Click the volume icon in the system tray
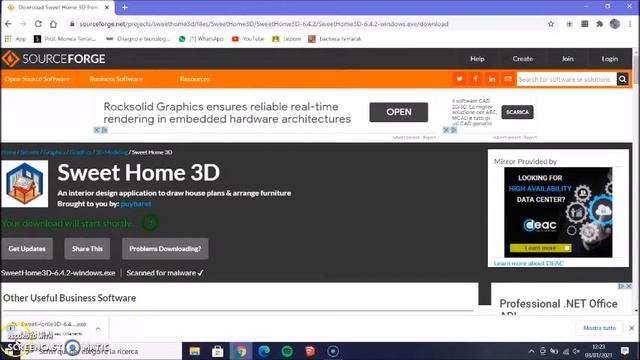Viewport: 640px width, 360px height. coord(576,351)
